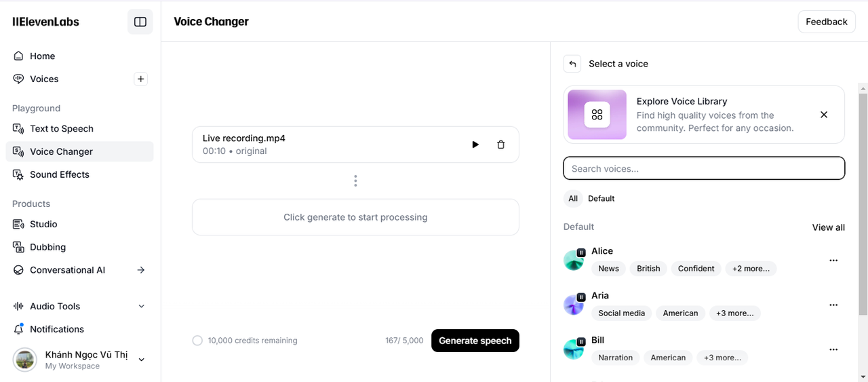Select the All filter chip
The width and height of the screenshot is (868, 382).
(573, 199)
